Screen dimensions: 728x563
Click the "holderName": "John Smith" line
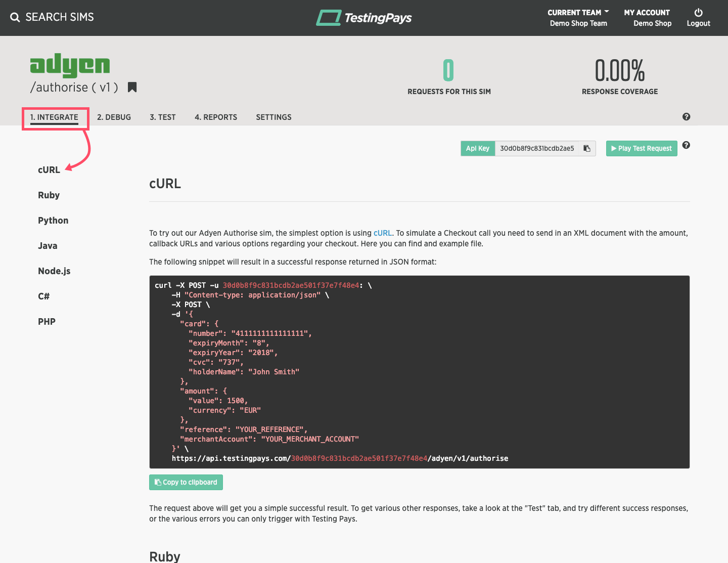pyautogui.click(x=244, y=372)
